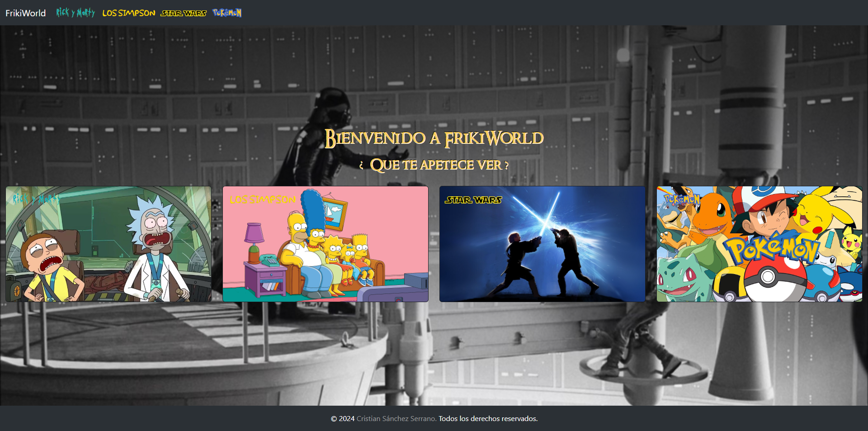Screen dimensions: 868x431
Task: Click 'Todos los derechos reservados' footer text
Action: coord(488,419)
